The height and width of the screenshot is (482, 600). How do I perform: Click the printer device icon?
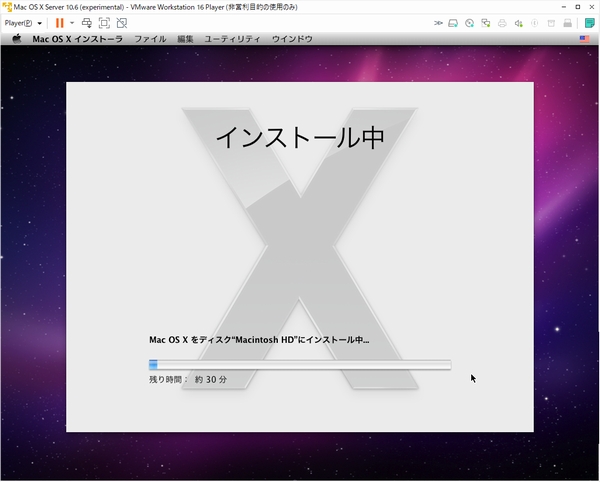click(x=502, y=23)
